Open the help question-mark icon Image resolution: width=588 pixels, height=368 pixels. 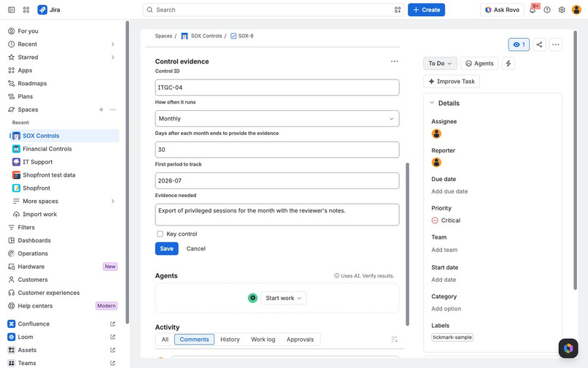[547, 9]
